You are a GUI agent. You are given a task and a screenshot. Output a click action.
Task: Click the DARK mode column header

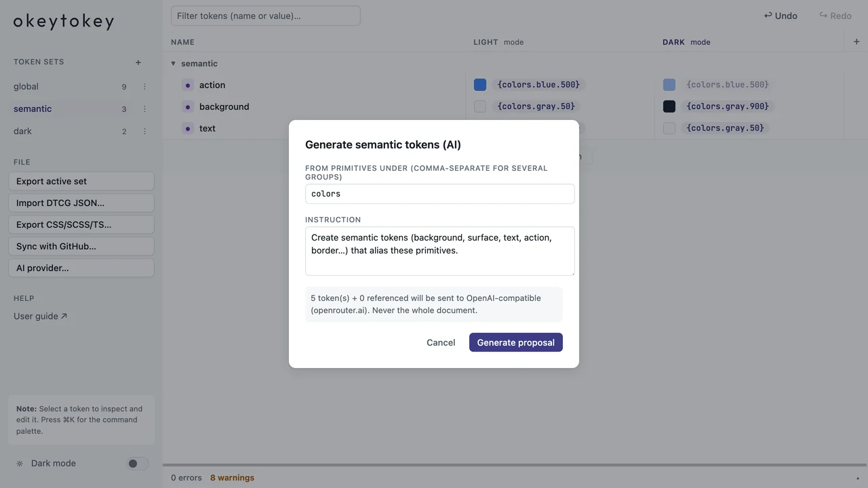(686, 42)
